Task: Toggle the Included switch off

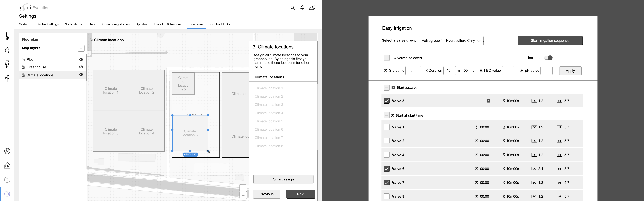Action: pos(548,58)
